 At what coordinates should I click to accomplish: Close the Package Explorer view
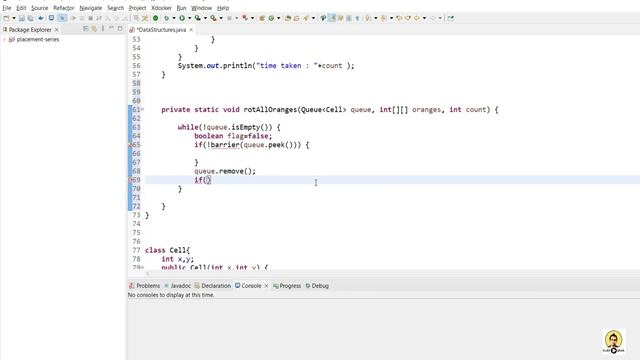(57, 30)
